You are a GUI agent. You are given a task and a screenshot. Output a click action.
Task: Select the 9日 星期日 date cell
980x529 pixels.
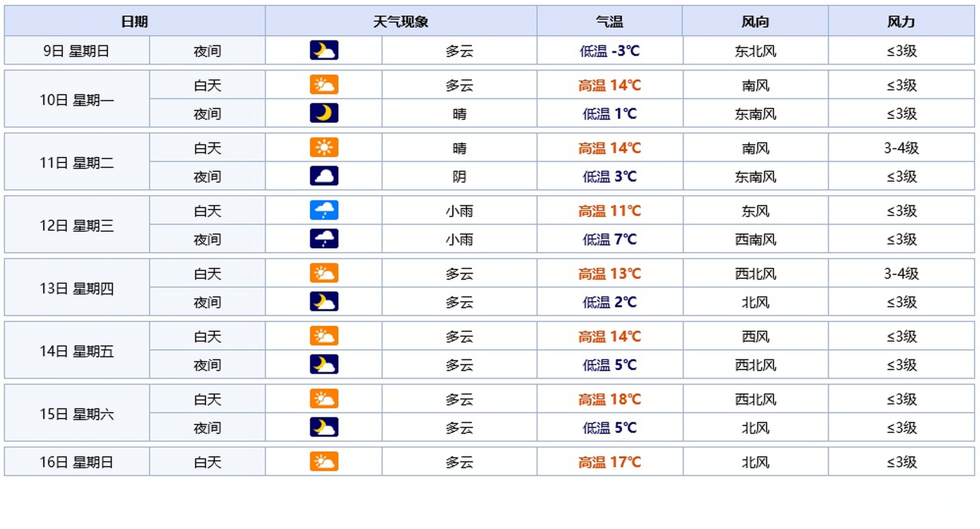[x=77, y=51]
